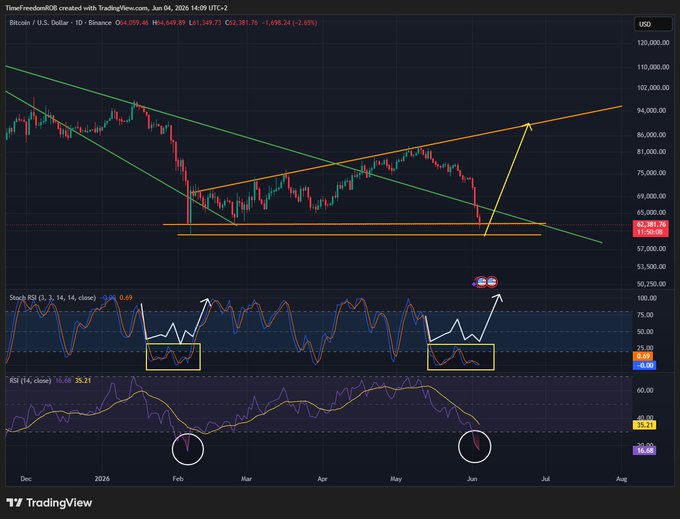Click the Dec label on time axis
680x519 pixels.
click(26, 479)
